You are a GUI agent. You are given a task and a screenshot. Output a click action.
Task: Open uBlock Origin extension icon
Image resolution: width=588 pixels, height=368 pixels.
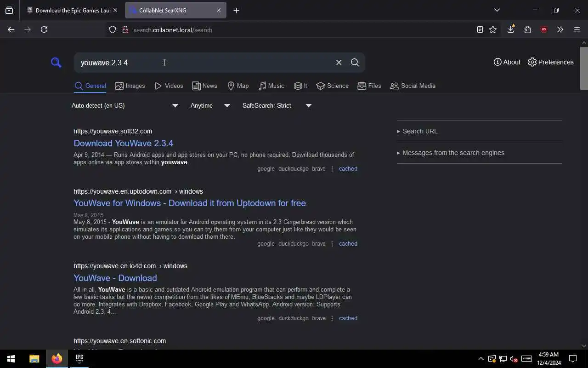544,29
